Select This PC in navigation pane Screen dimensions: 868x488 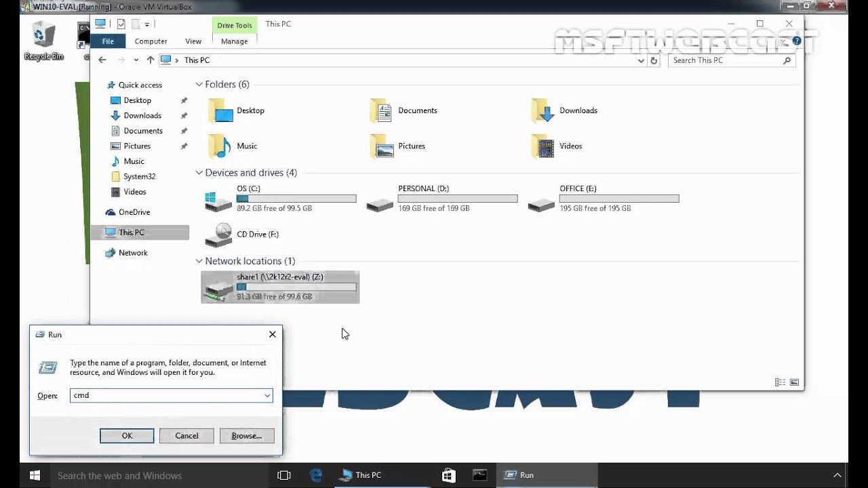coord(140,232)
